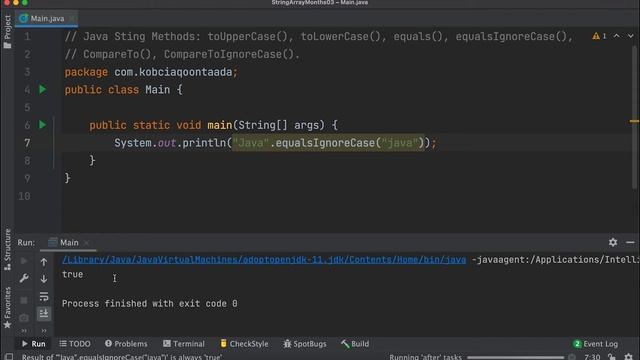Image resolution: width=640 pixels, height=360 pixels.
Task: Click 'Running after tasks' status text
Action: pos(425,357)
